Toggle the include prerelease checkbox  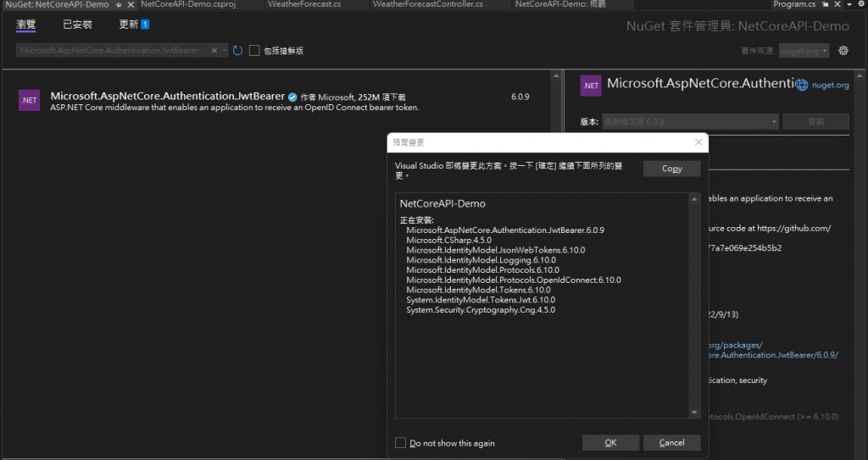click(254, 50)
